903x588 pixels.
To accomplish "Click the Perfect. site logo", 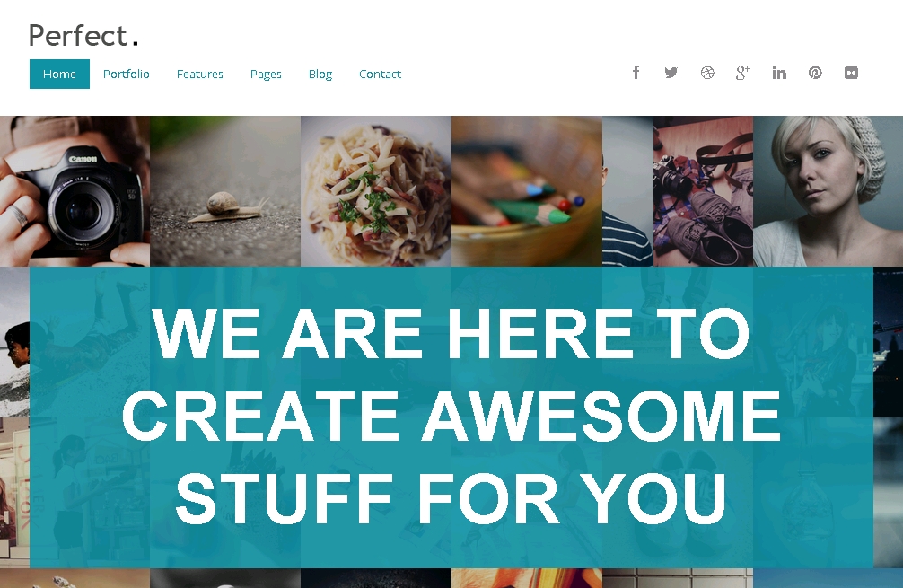I will tap(83, 36).
